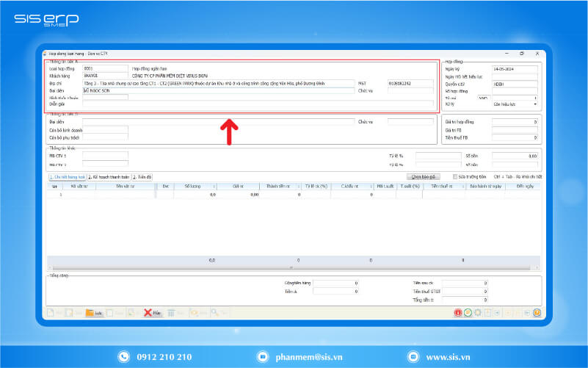Image resolution: width=588 pixels, height=368 pixels.
Task: Click the red alert circle icon
Action: pos(457,313)
